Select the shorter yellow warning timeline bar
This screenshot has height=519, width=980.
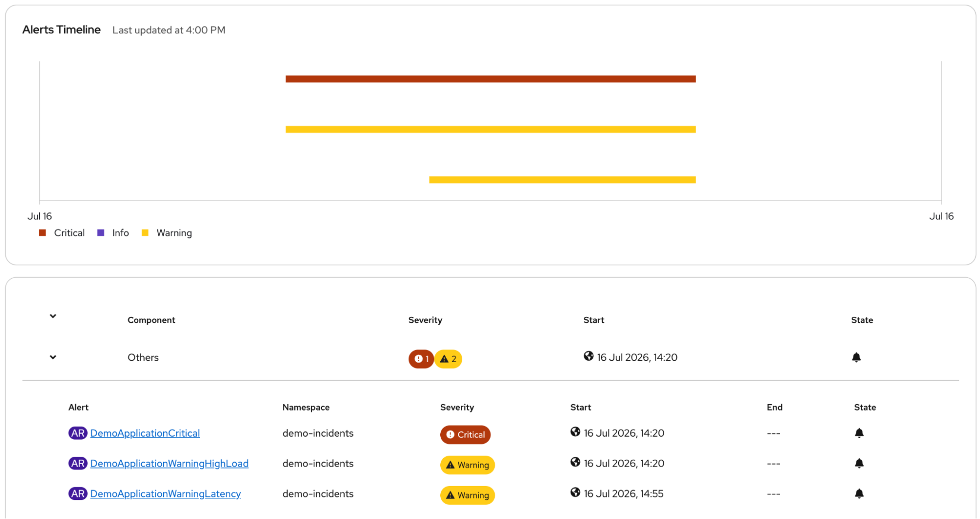click(562, 180)
